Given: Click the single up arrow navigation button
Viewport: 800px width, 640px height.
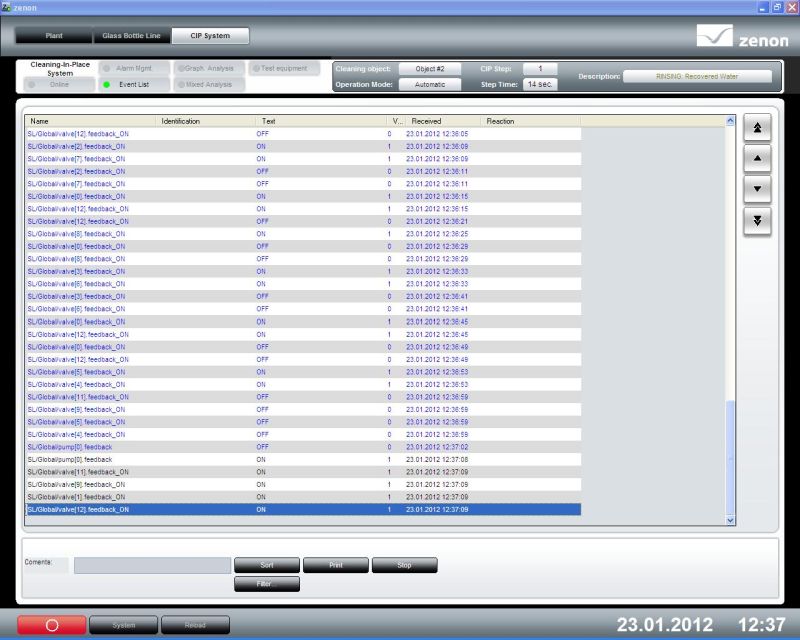Looking at the screenshot, I should (757, 157).
